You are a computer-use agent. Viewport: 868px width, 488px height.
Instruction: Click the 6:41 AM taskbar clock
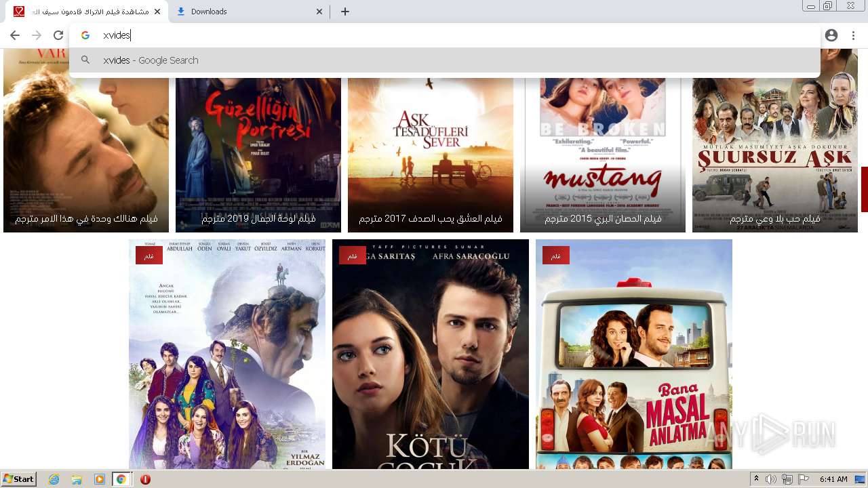pyautogui.click(x=833, y=479)
